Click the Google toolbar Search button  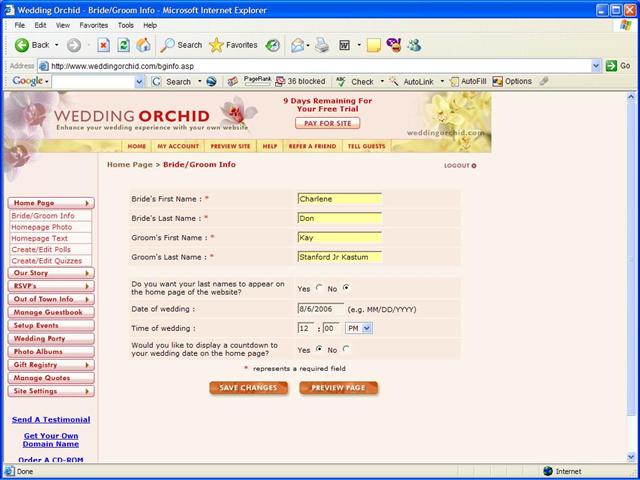tap(171, 82)
